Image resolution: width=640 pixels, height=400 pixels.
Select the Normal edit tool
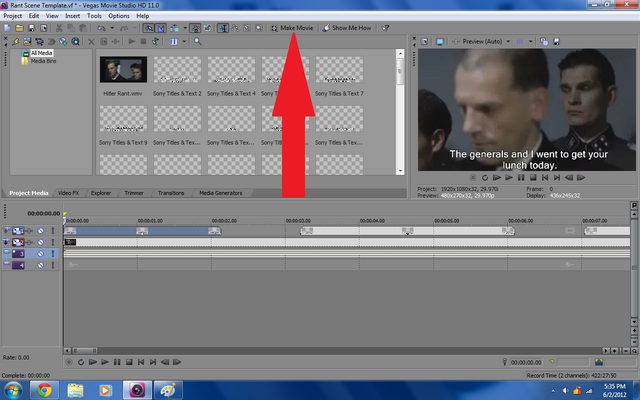[x=223, y=28]
